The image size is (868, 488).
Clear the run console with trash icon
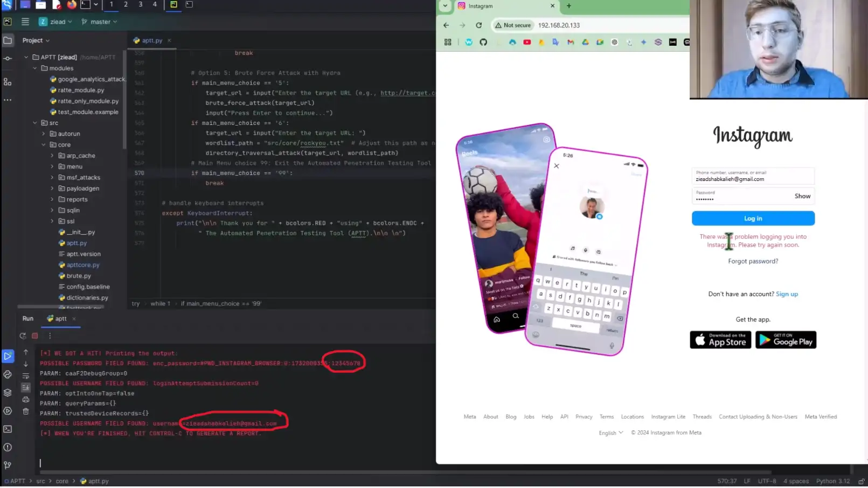tap(25, 412)
